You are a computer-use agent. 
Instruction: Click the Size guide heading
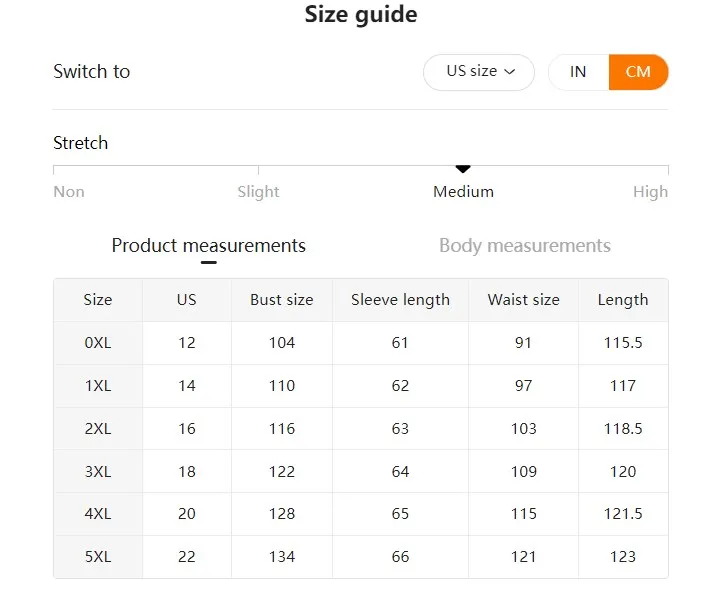tap(361, 15)
